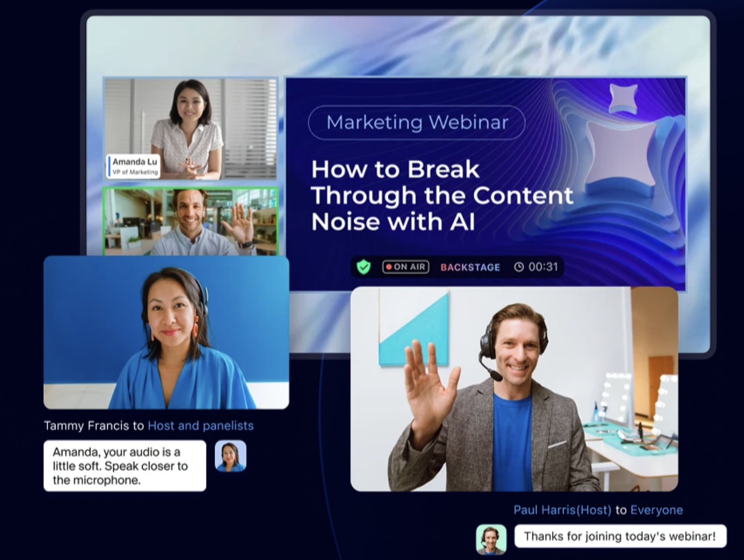Click the 'Paul Harris(Host)' sender name
744x560 pixels.
click(x=562, y=510)
